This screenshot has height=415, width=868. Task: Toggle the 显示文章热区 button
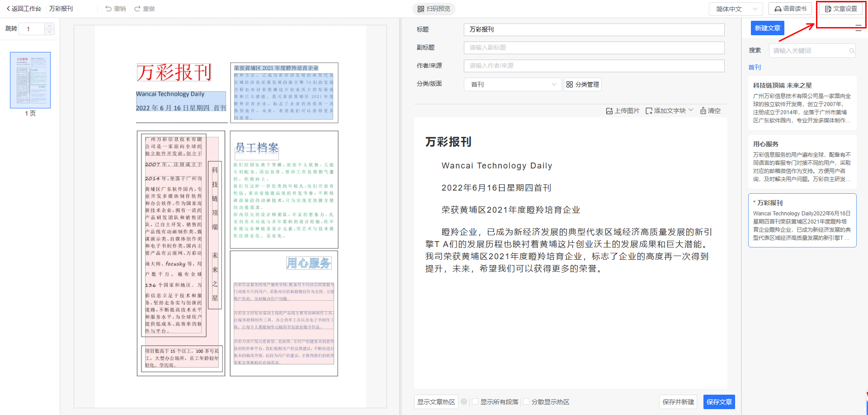436,402
